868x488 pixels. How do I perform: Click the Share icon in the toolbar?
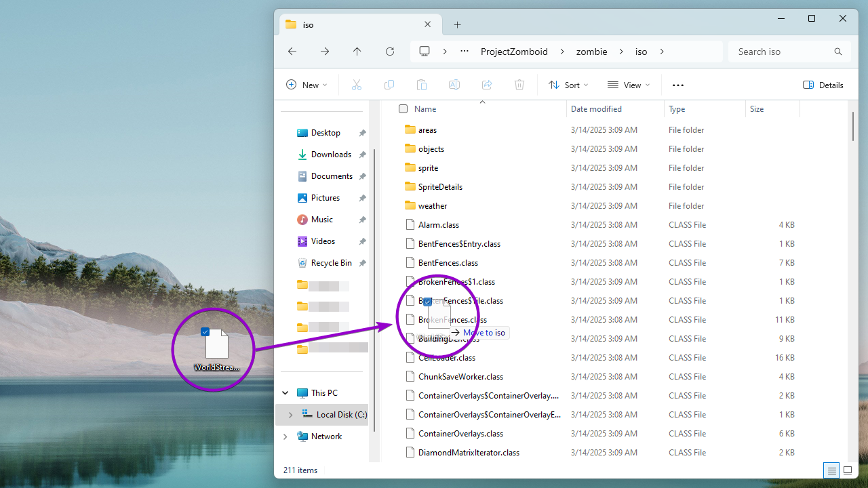tap(486, 85)
